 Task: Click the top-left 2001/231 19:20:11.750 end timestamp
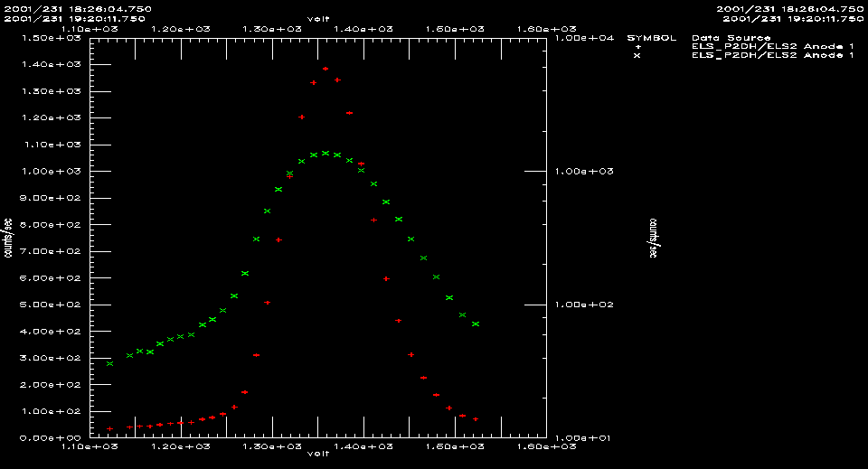click(75, 19)
